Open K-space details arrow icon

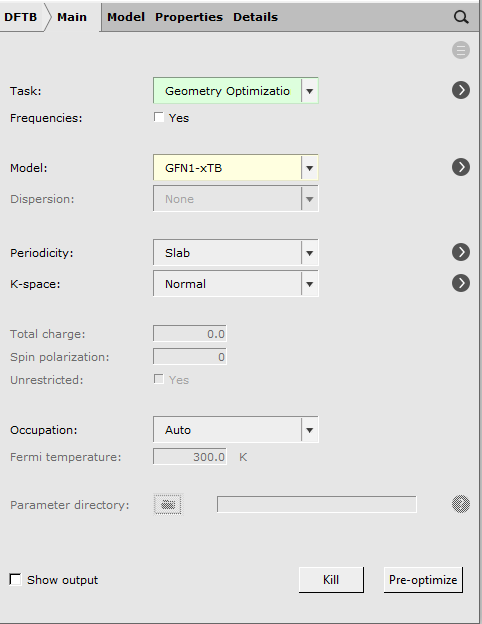pyautogui.click(x=461, y=283)
